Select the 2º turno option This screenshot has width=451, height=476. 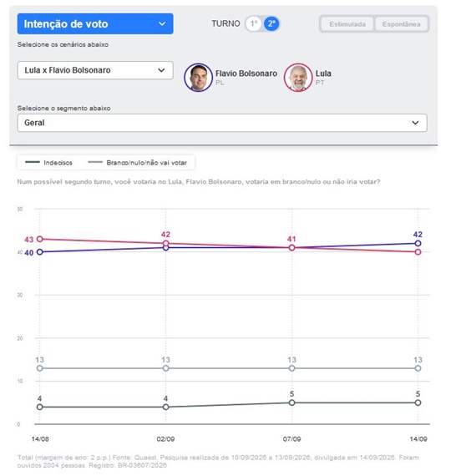click(x=271, y=23)
